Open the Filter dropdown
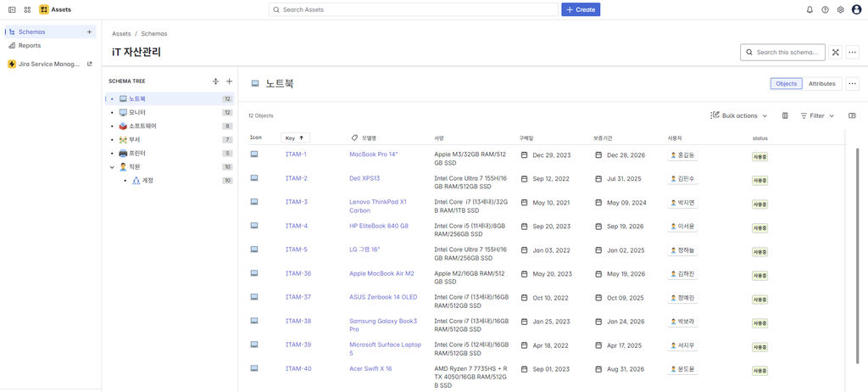Viewport: 868px width, 392px height. point(817,116)
